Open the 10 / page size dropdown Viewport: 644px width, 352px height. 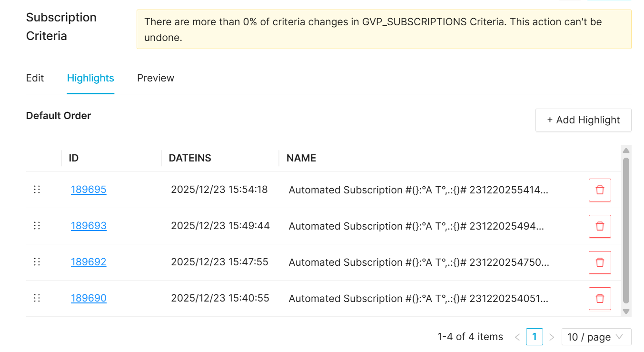coord(596,337)
